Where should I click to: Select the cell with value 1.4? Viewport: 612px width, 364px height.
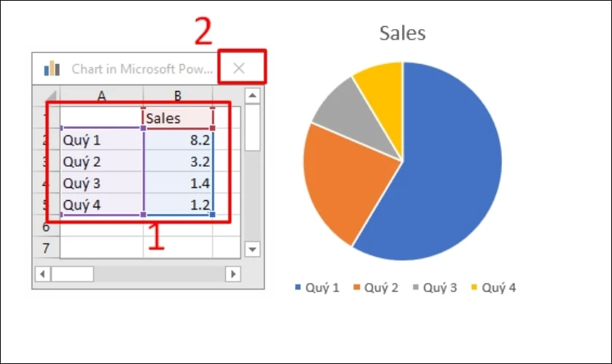click(178, 183)
